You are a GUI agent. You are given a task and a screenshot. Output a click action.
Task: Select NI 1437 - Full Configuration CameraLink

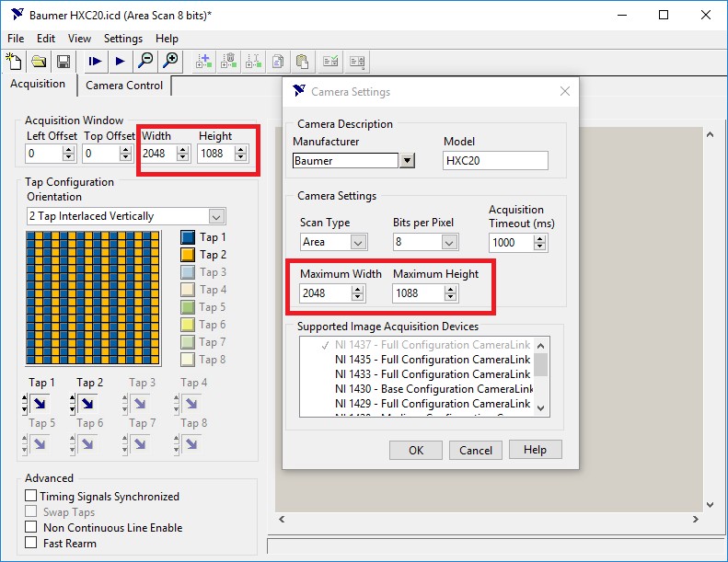433,345
